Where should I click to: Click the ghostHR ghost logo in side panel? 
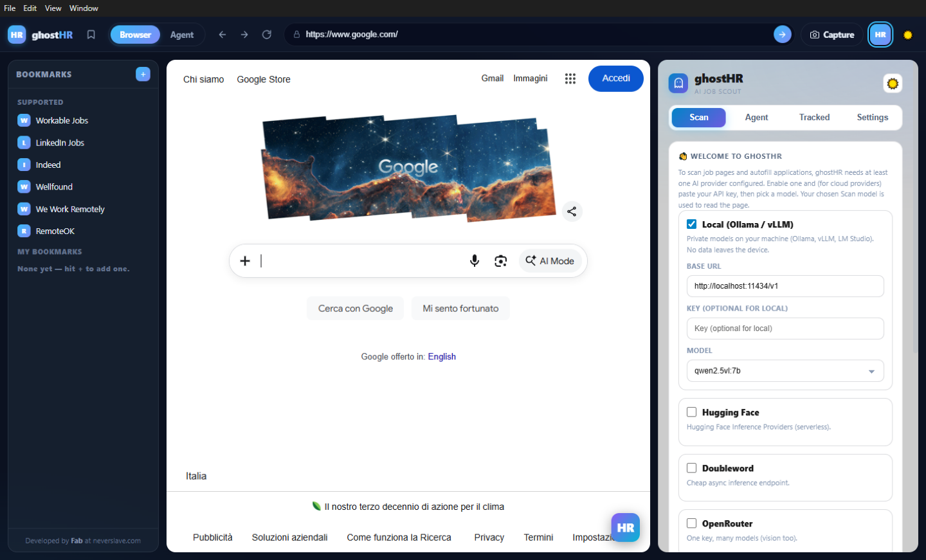pos(678,84)
